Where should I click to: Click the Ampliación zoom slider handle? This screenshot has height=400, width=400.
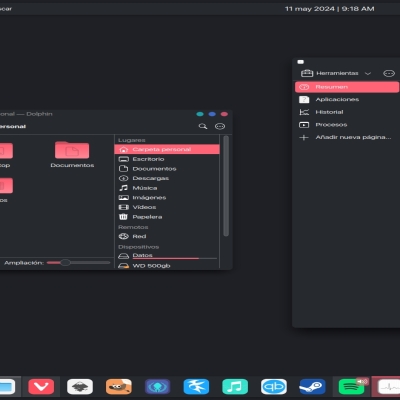(x=65, y=263)
